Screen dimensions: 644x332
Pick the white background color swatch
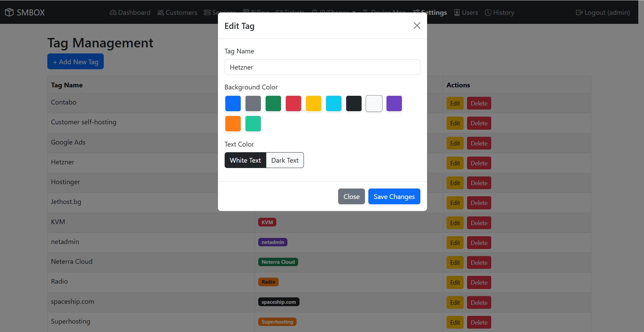tap(374, 103)
